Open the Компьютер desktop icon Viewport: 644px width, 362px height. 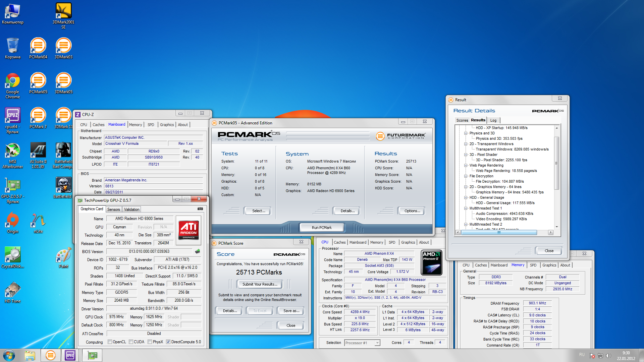[x=13, y=13]
